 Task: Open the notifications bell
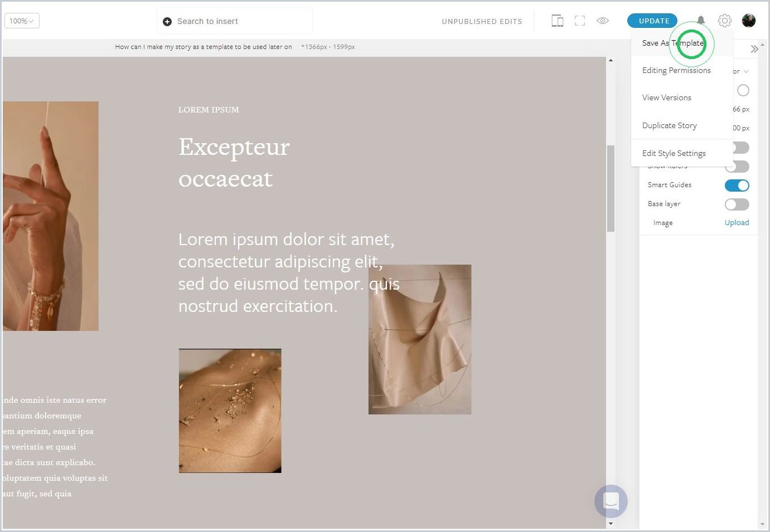point(701,21)
